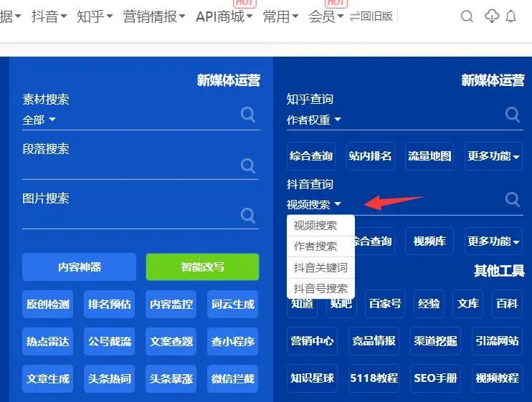This screenshot has width=532, height=402.
Task: Open the 抖音 top menu
Action: (49, 16)
